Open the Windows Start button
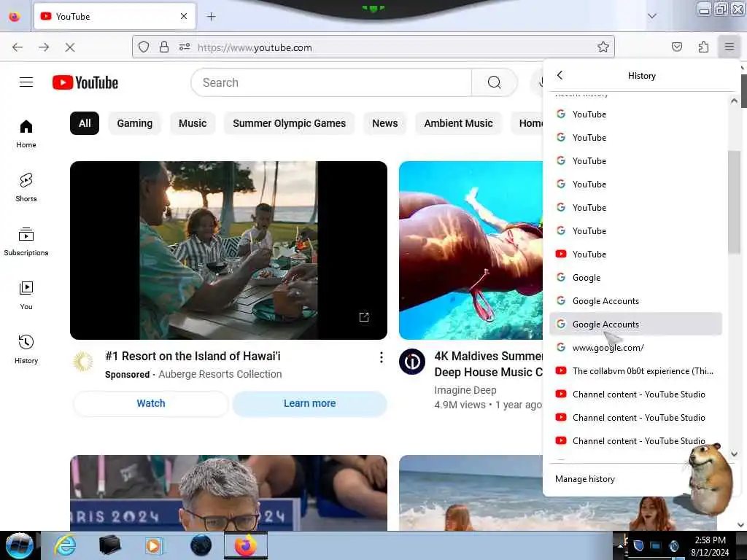Image resolution: width=747 pixels, height=560 pixels. [x=20, y=545]
